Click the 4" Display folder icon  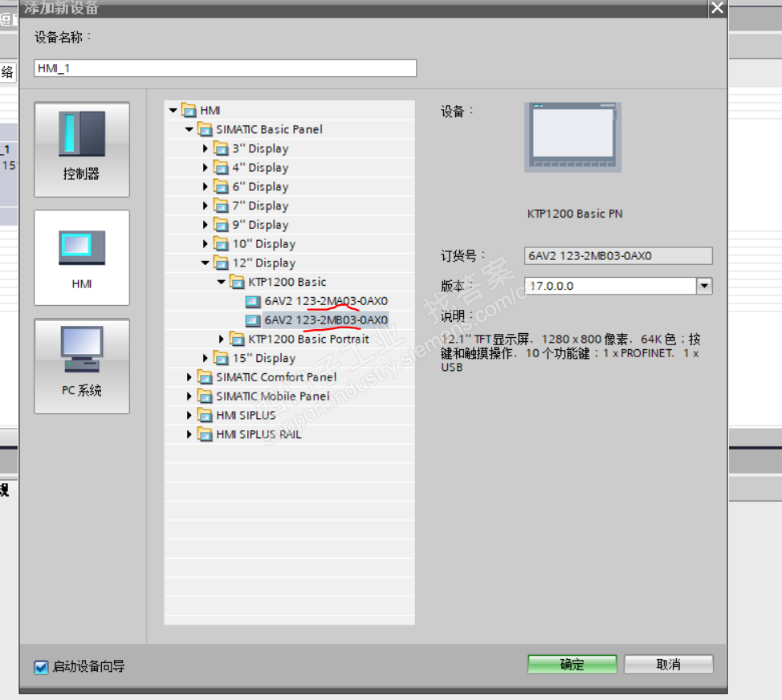221,168
